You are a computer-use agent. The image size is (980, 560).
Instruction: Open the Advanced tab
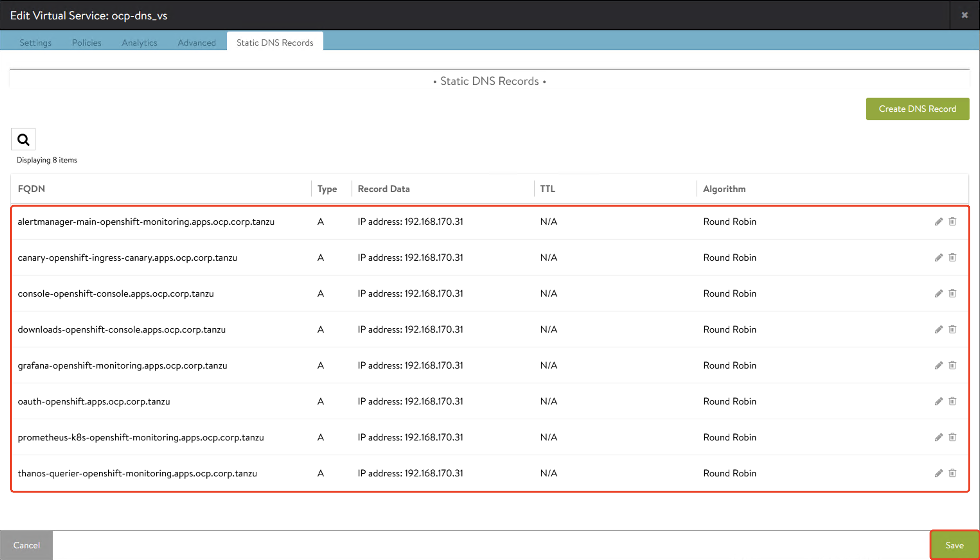[x=197, y=42]
